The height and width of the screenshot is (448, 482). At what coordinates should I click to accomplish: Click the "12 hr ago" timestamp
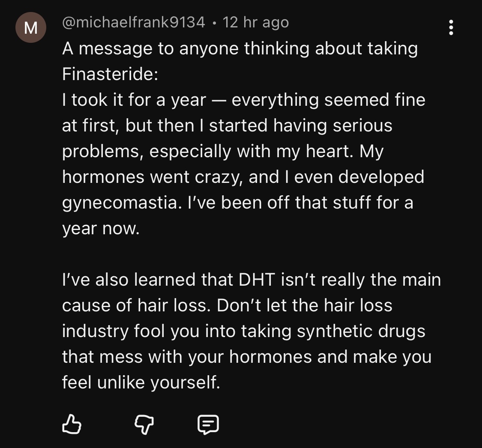(256, 22)
